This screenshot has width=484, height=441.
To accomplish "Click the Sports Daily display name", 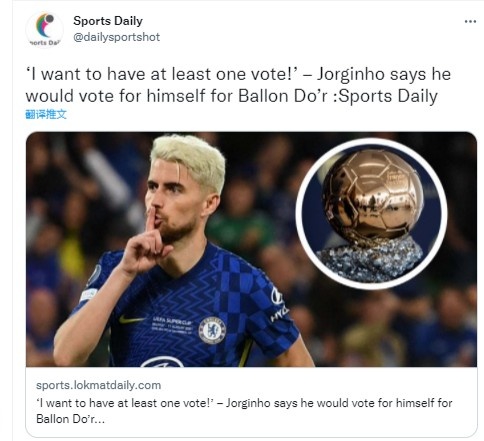I will coord(108,21).
